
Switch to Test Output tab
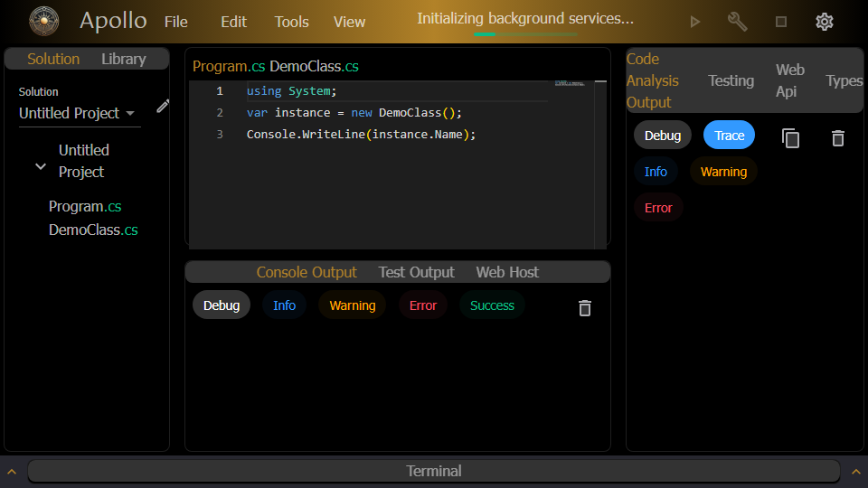[416, 272]
